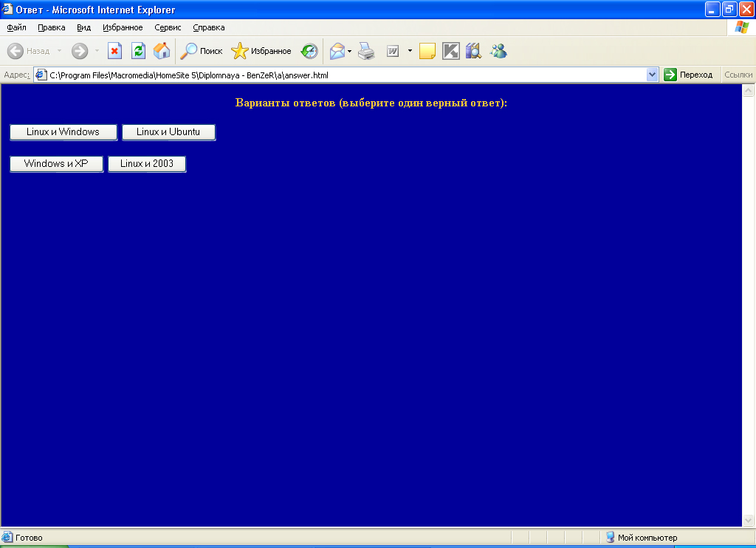Screen dimensions: 756x548
Task: Close the Internet Explorer window
Action: (746, 9)
